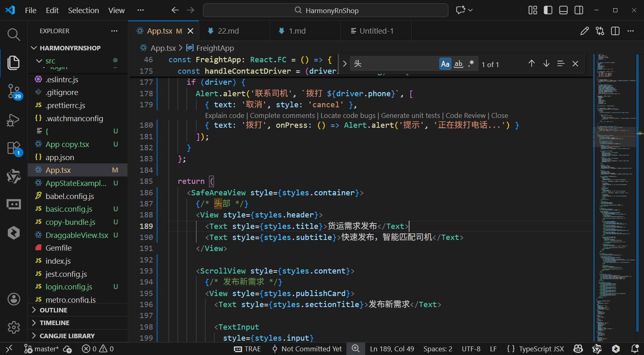Open the Selection menu

83,10
